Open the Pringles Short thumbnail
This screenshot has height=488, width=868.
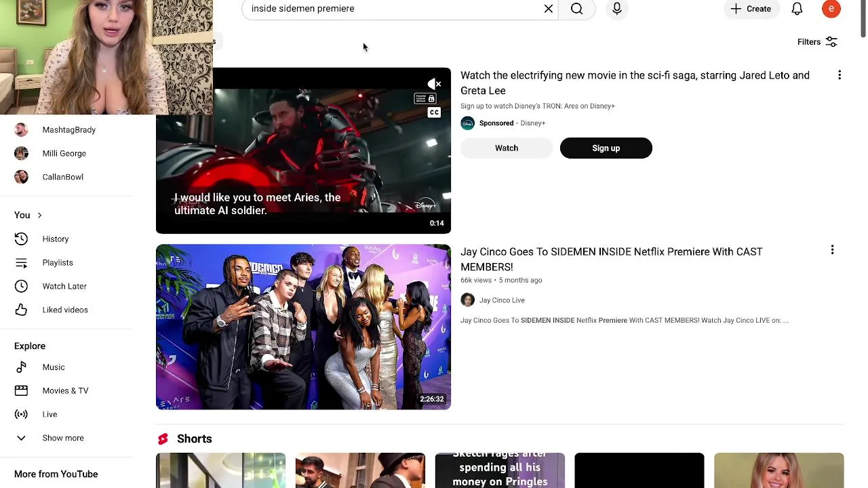(500, 470)
